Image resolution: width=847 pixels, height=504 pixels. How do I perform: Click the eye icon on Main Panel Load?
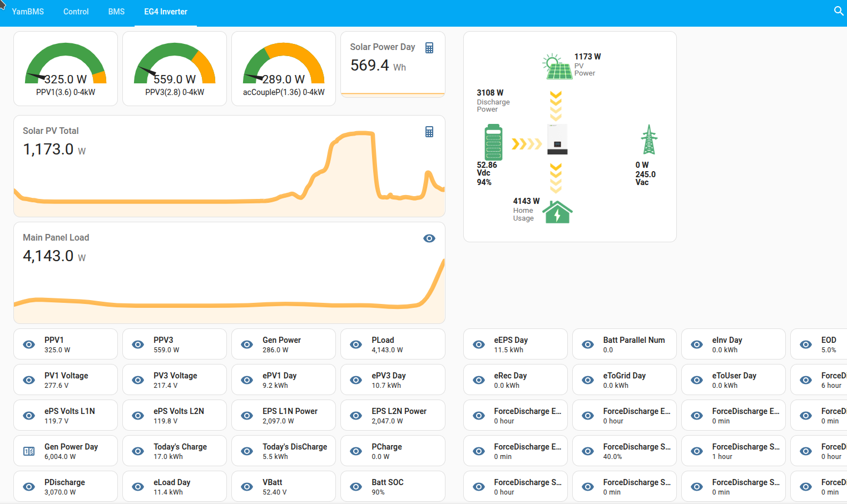[x=429, y=238]
